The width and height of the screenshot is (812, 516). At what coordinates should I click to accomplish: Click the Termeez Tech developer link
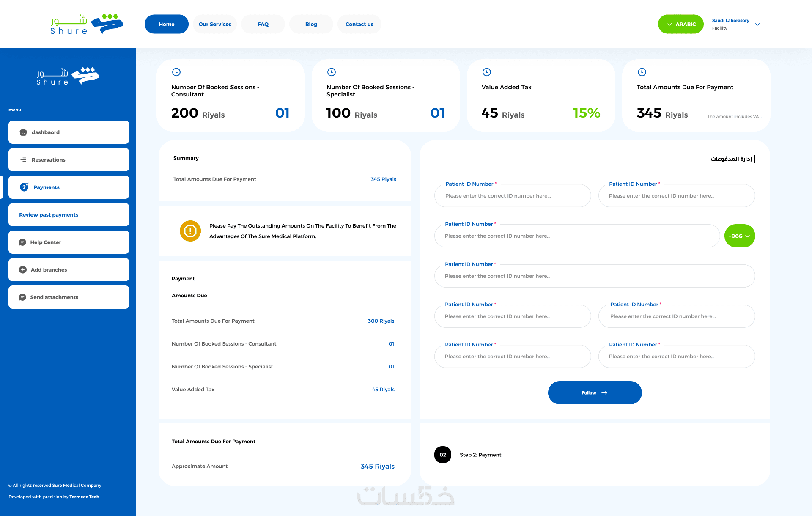[84, 497]
